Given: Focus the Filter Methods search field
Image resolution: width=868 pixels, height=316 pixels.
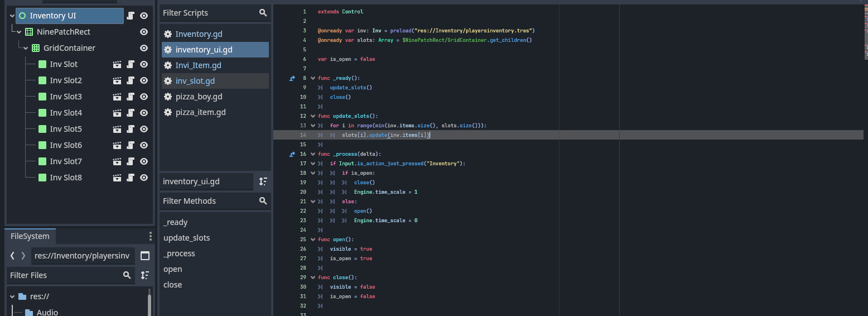Looking at the screenshot, I should 215,201.
